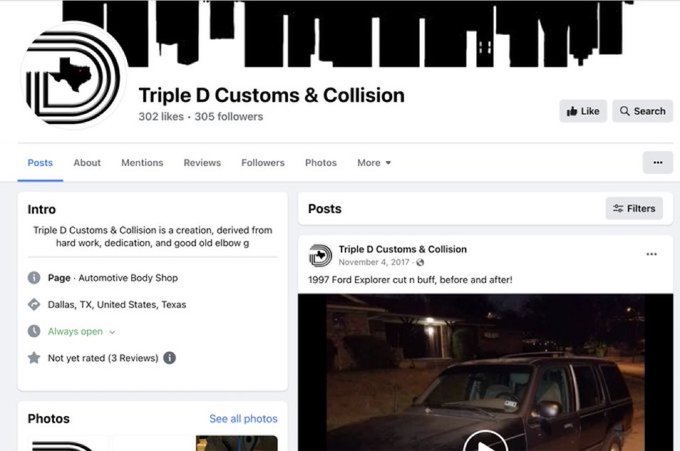Image resolution: width=680 pixels, height=451 pixels.
Task: Click the post author's small avatar
Action: coord(320,255)
